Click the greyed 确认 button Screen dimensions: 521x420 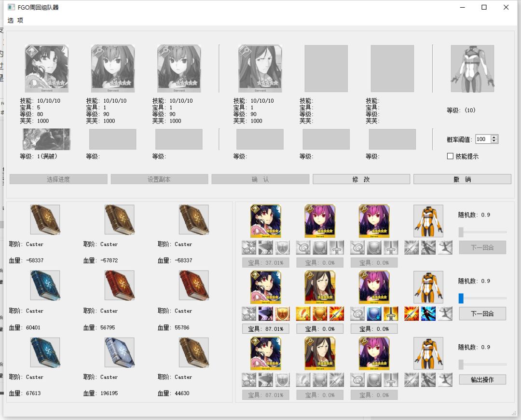[260, 179]
